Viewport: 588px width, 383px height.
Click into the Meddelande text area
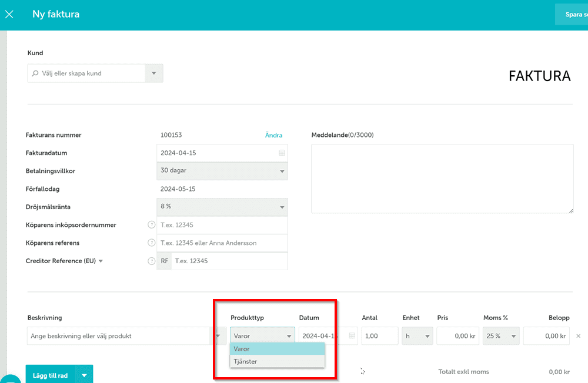point(442,178)
